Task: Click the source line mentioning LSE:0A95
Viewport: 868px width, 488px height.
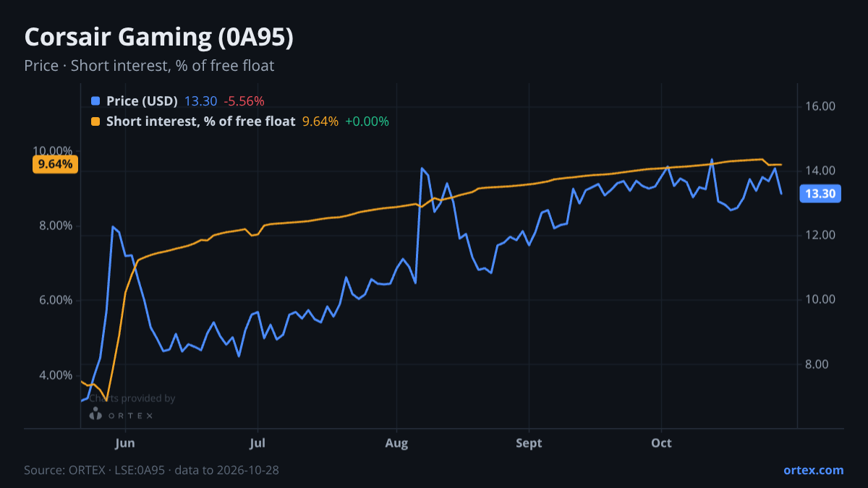Action: [152, 470]
